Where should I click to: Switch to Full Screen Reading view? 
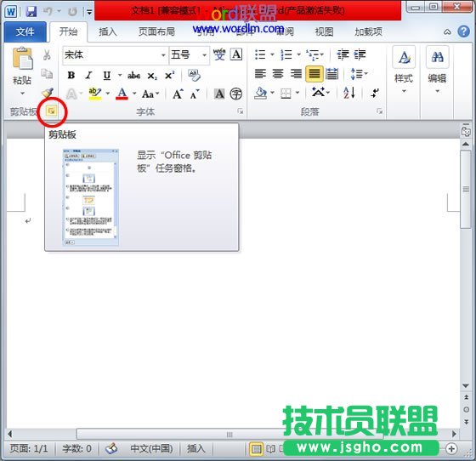coord(271,448)
